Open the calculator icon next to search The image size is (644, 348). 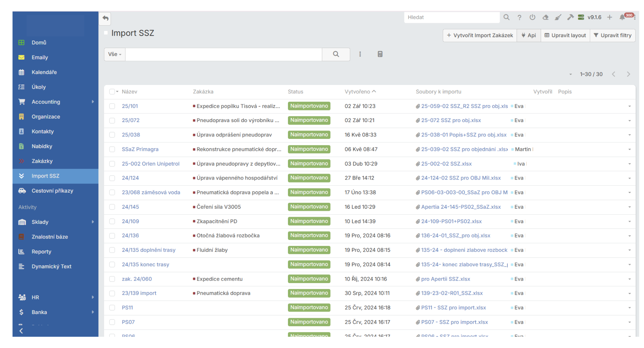tap(380, 54)
